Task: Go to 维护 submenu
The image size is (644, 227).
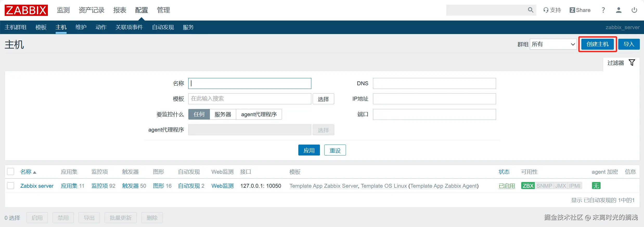Action: [x=81, y=27]
